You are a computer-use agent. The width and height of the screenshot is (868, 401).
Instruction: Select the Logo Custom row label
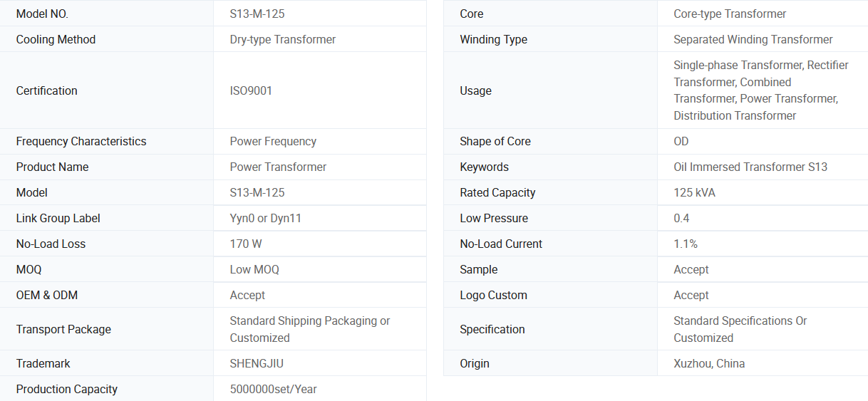493,295
